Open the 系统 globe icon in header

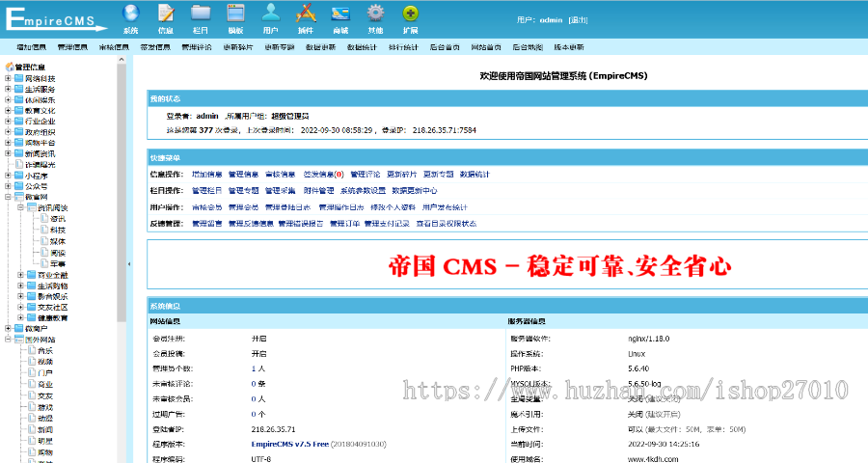pyautogui.click(x=130, y=14)
